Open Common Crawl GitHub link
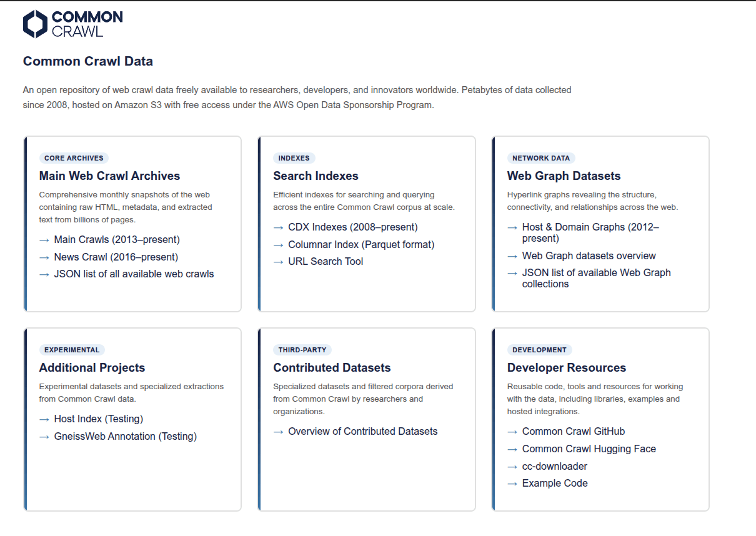This screenshot has width=756, height=536. tap(574, 432)
